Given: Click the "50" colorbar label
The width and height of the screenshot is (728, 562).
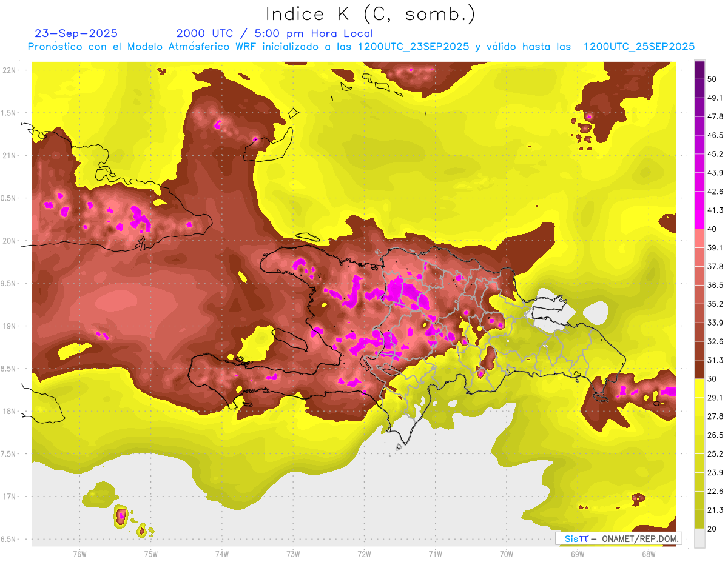Looking at the screenshot, I should click(x=712, y=79).
